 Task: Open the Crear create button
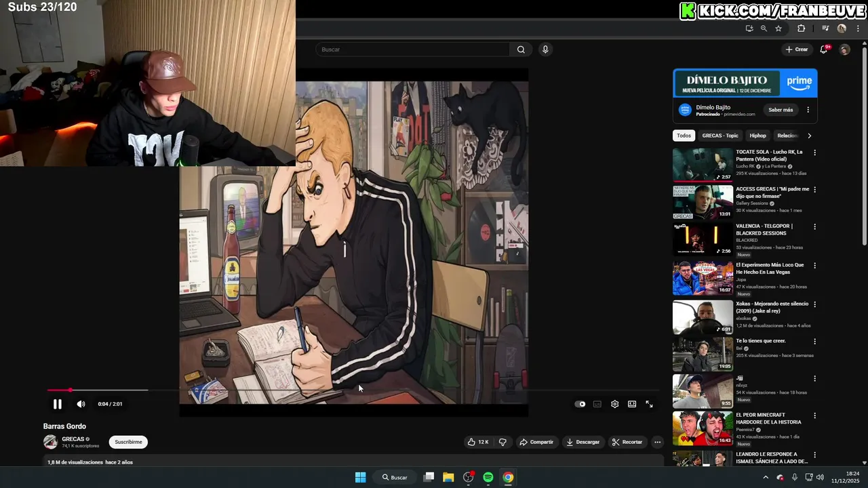[797, 49]
